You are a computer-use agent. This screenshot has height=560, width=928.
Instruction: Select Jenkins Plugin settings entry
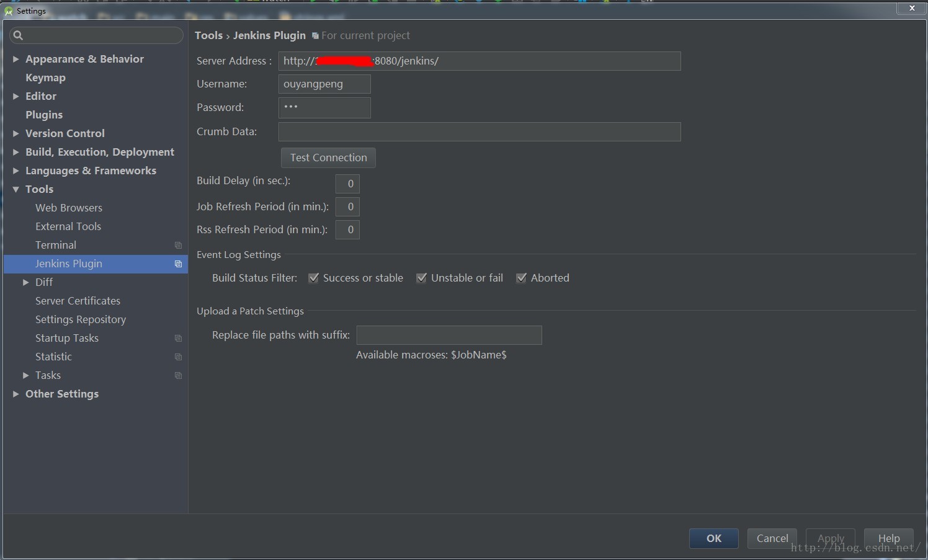pos(96,264)
